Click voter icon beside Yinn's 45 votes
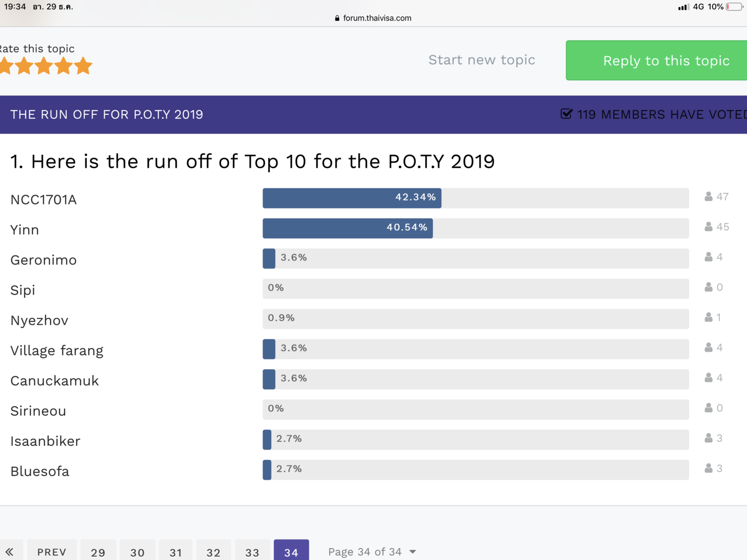The width and height of the screenshot is (747, 560). tap(709, 227)
